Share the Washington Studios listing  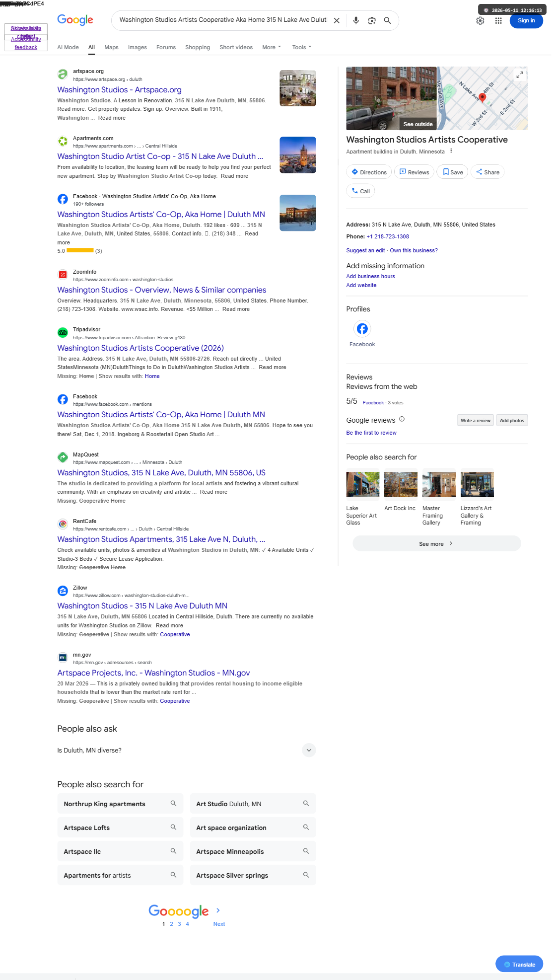[x=488, y=172]
